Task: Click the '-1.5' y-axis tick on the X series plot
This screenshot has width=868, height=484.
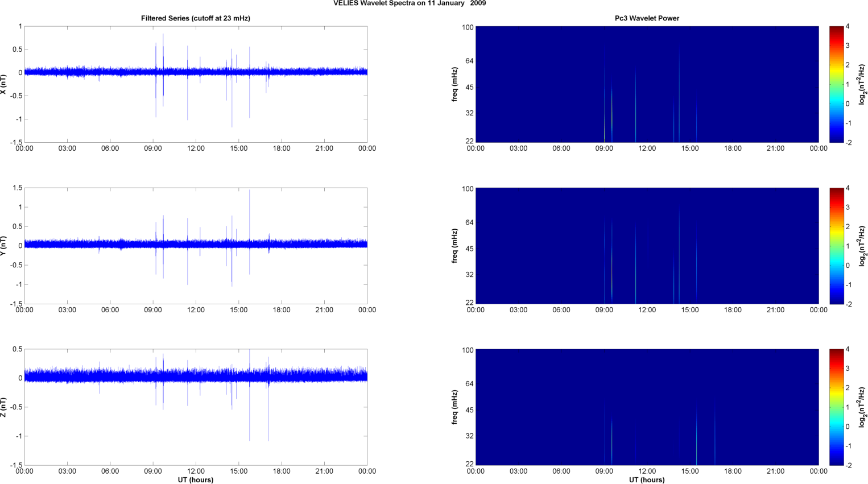Action: (x=16, y=142)
